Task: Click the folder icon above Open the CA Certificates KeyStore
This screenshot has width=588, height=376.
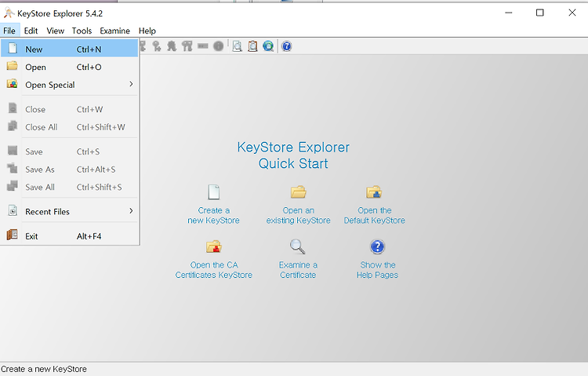Action: (214, 246)
